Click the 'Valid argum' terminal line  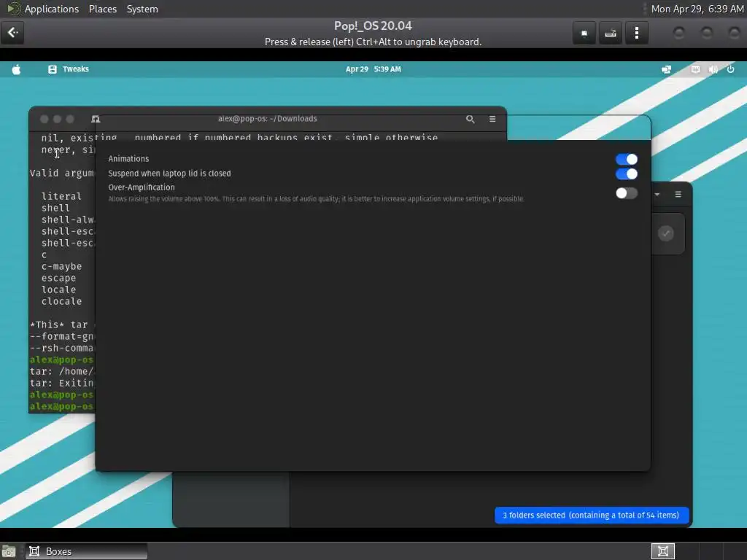tap(62, 173)
